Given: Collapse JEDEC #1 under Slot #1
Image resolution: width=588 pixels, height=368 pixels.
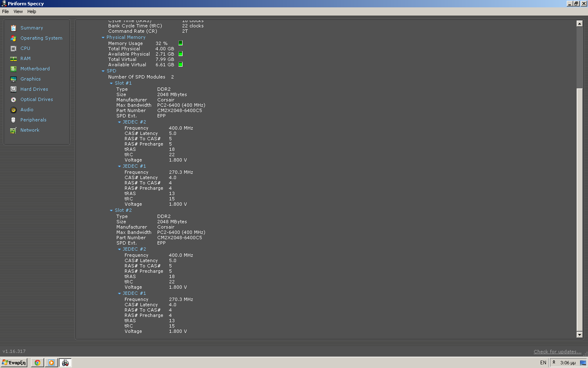Looking at the screenshot, I should (x=120, y=166).
